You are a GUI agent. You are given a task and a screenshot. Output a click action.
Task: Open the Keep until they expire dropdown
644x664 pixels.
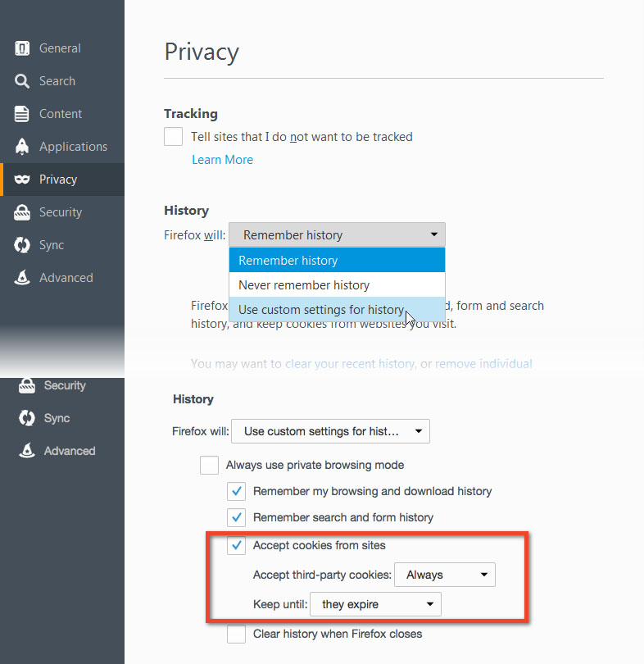click(x=375, y=604)
